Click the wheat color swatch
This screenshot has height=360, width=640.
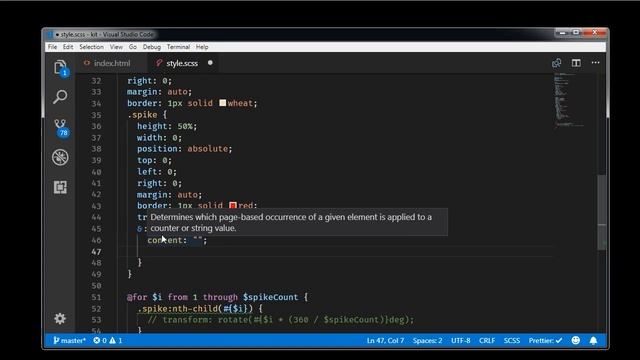(x=222, y=103)
